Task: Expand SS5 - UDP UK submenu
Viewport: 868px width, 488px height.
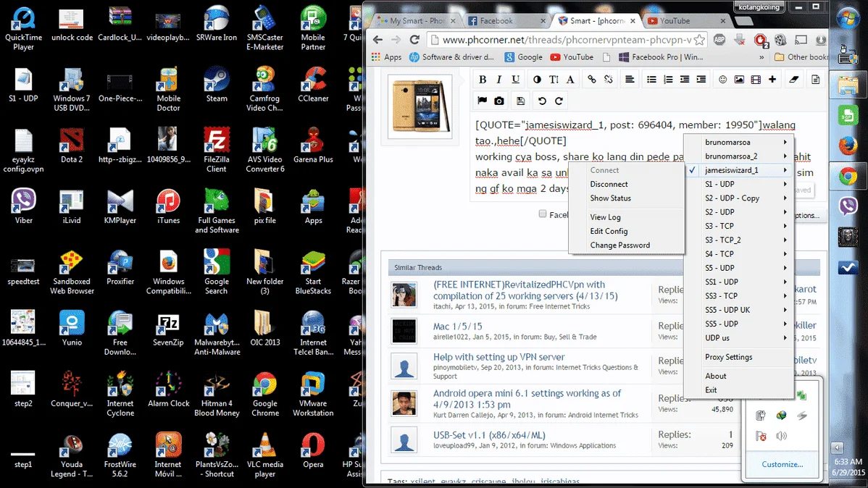Action: [x=738, y=310]
